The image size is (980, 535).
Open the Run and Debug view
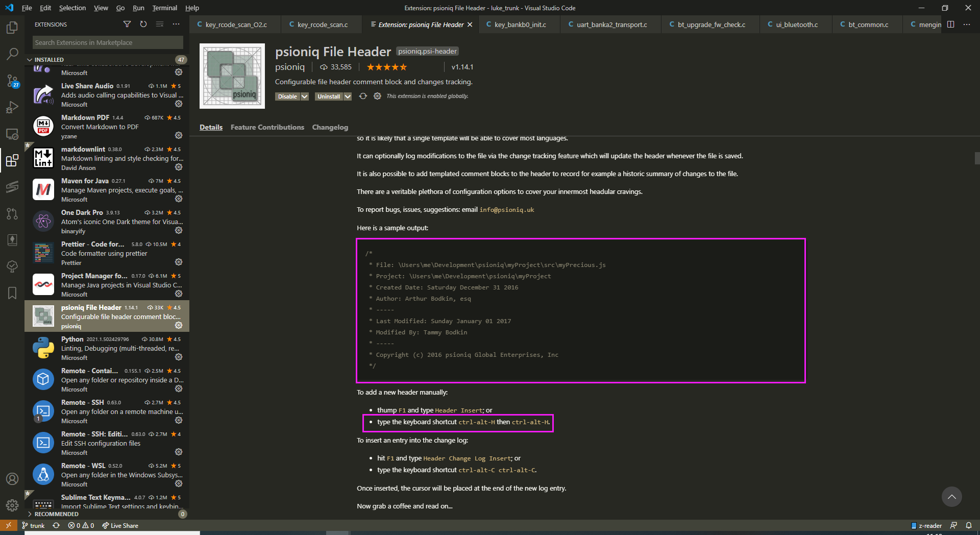[x=12, y=107]
